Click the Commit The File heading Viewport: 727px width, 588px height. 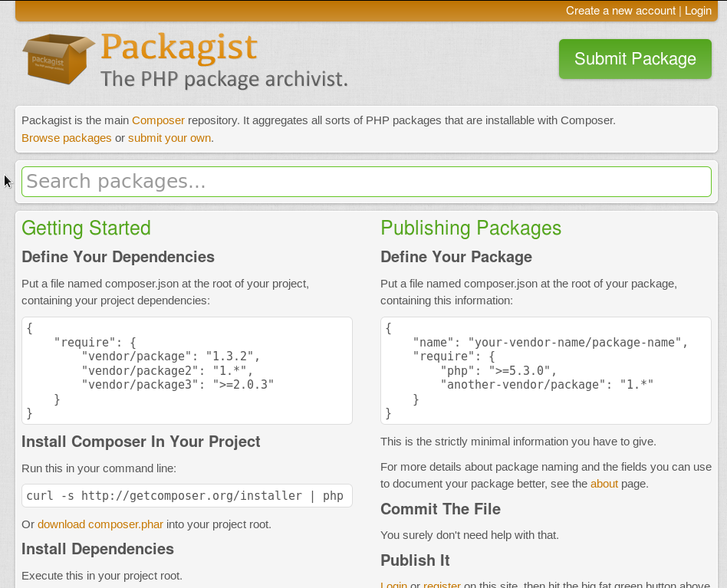coord(440,509)
